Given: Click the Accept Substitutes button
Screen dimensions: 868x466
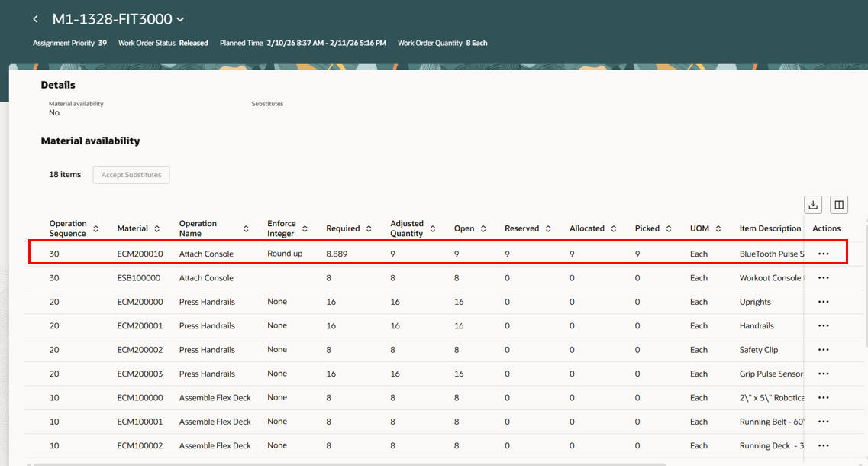Looking at the screenshot, I should coord(131,174).
